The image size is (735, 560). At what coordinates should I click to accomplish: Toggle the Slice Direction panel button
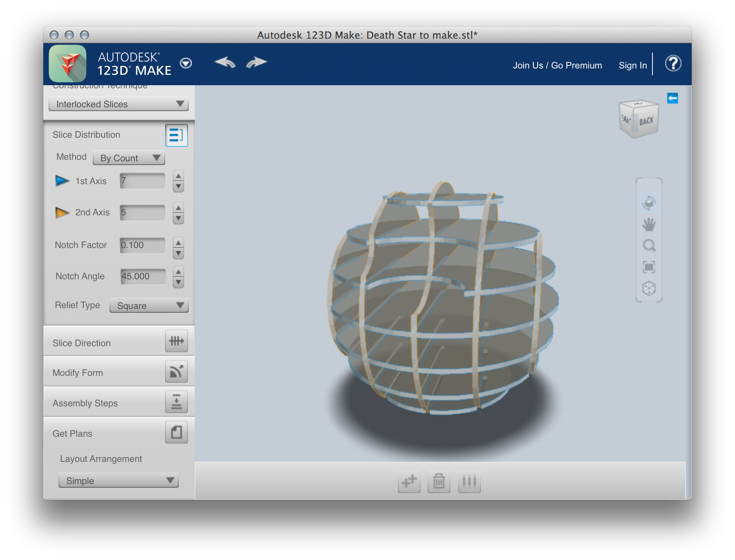pyautogui.click(x=176, y=341)
